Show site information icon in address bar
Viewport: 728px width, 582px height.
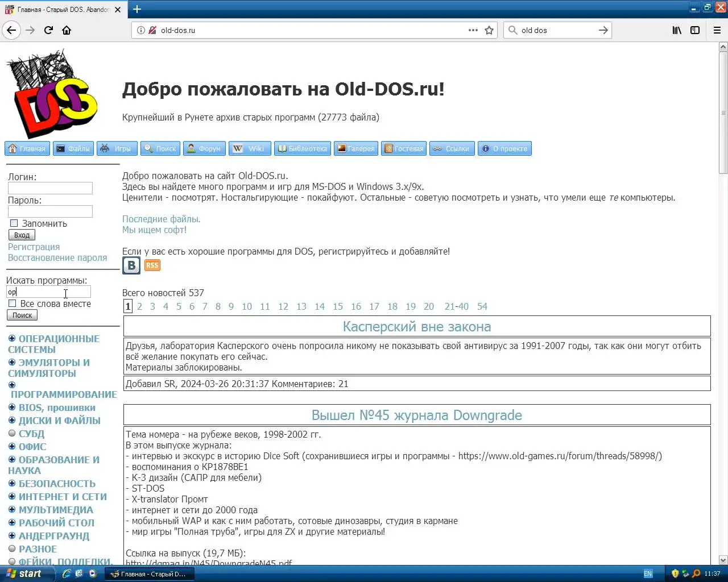141,30
